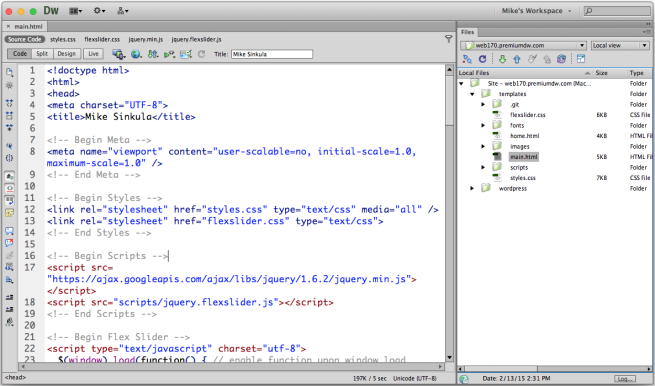Expand the images folder
655x386 pixels.
[x=483, y=146]
